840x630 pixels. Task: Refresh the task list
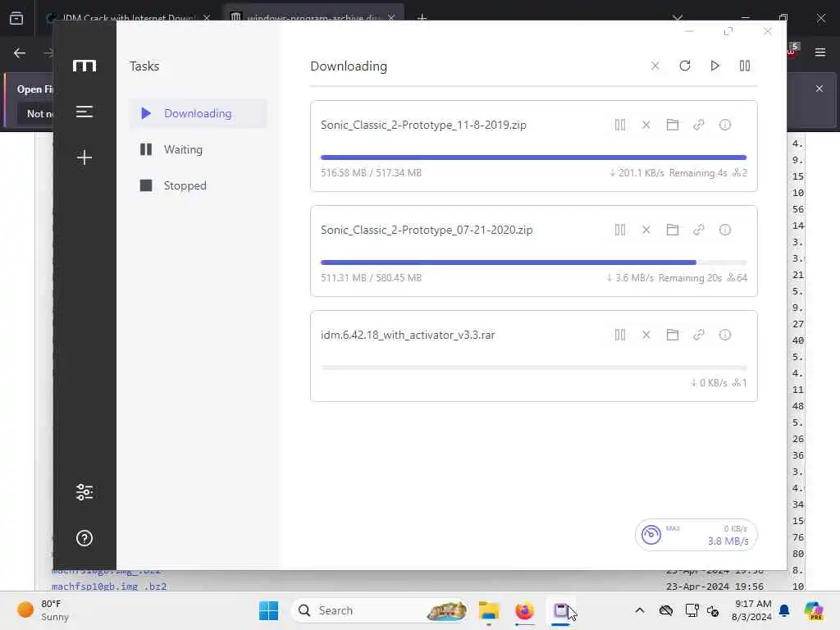[685, 66]
